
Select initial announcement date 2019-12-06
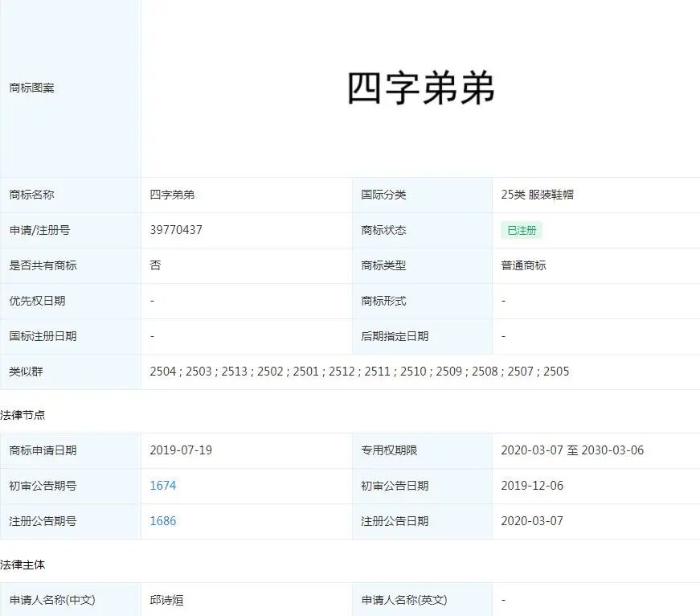tap(536, 486)
